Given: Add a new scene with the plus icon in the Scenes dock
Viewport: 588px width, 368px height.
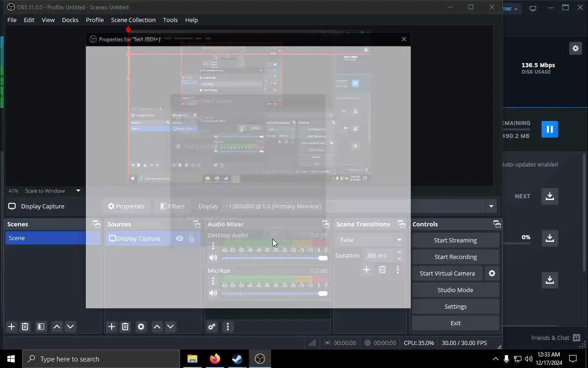Looking at the screenshot, I should coord(11,327).
